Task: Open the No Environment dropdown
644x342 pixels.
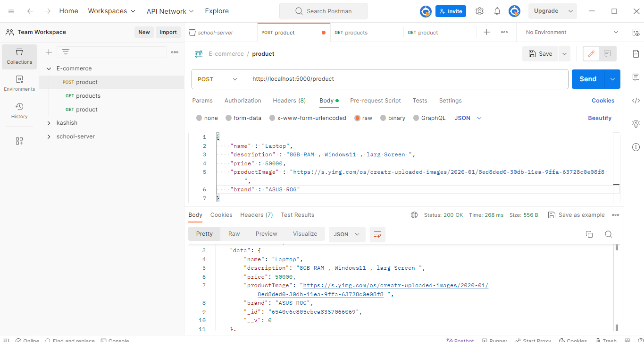Action: (569, 32)
